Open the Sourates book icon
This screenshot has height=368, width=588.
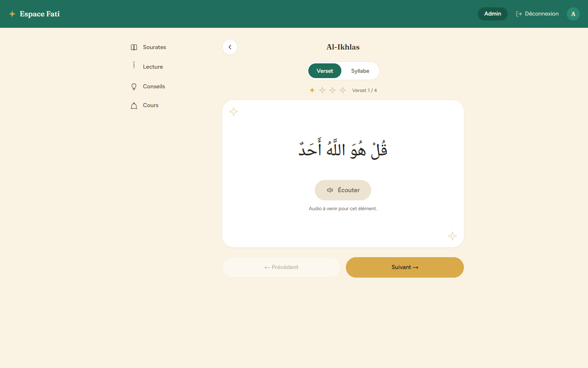point(134,47)
